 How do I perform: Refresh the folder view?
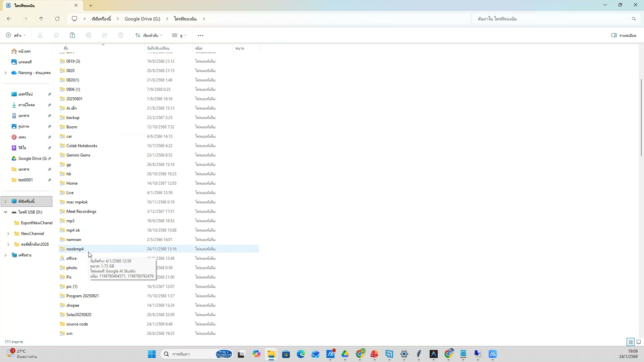point(57,19)
